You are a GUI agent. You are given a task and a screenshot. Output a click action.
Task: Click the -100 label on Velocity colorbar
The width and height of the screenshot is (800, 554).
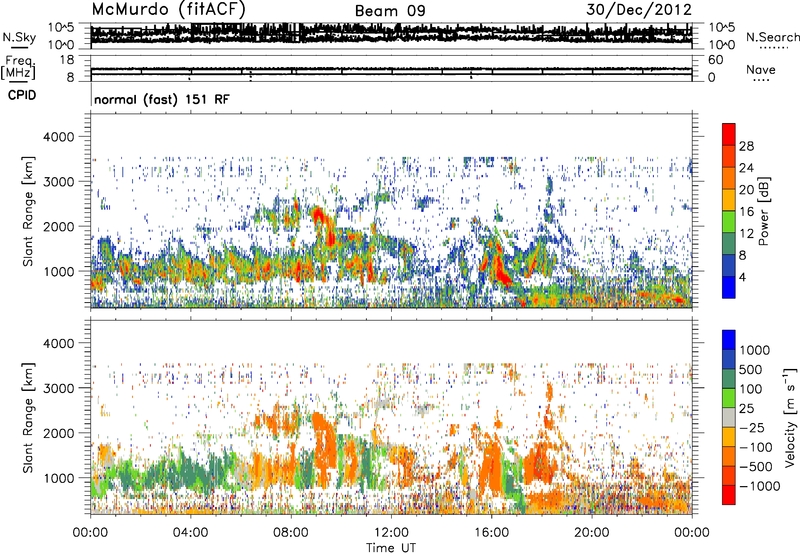756,447
